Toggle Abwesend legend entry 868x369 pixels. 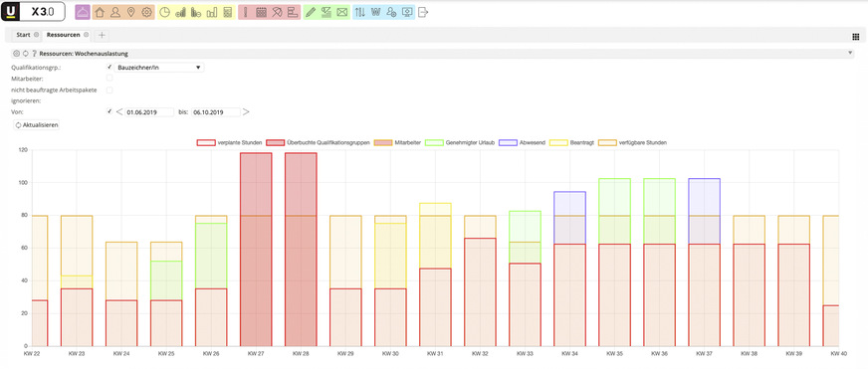coord(523,143)
